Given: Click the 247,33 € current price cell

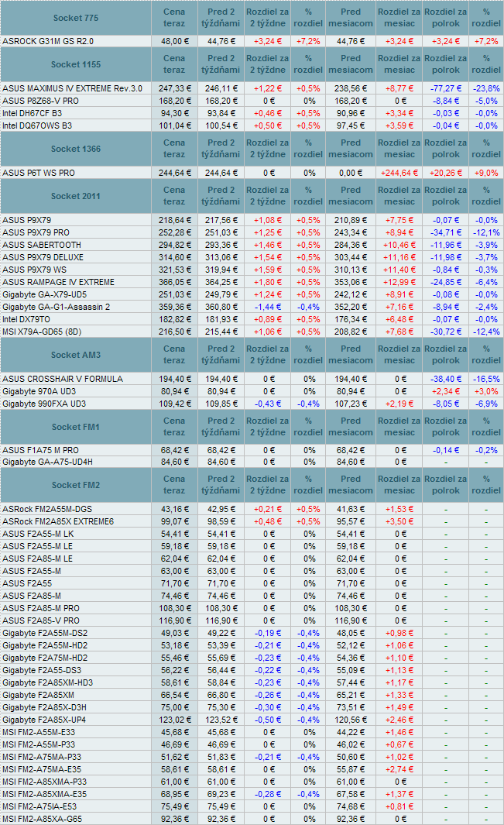Looking at the screenshot, I should [x=175, y=88].
